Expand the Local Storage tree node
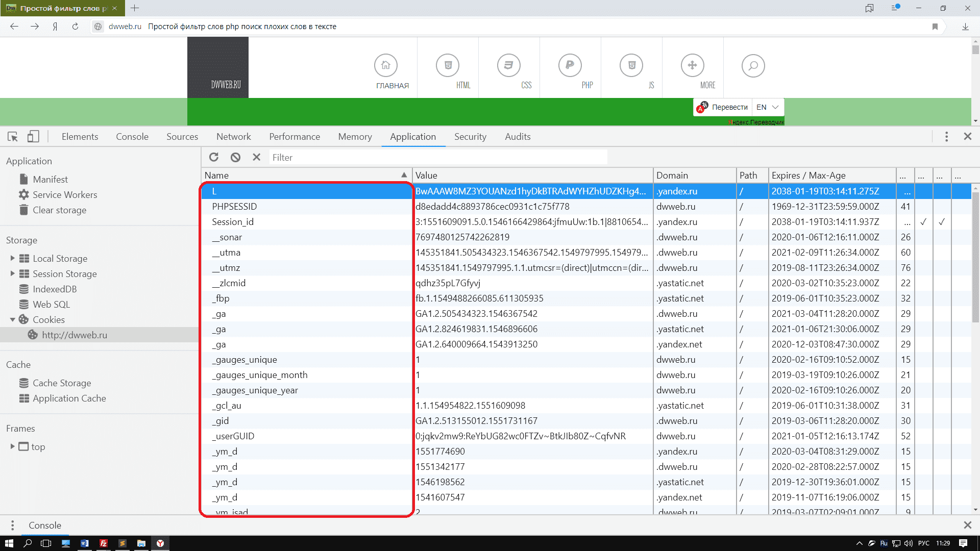The image size is (980, 551). click(13, 258)
